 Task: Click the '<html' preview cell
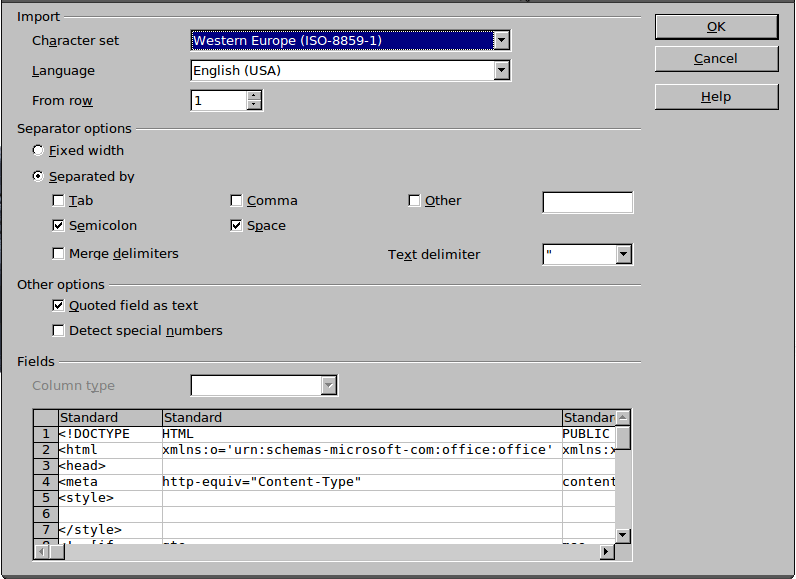[x=110, y=450]
